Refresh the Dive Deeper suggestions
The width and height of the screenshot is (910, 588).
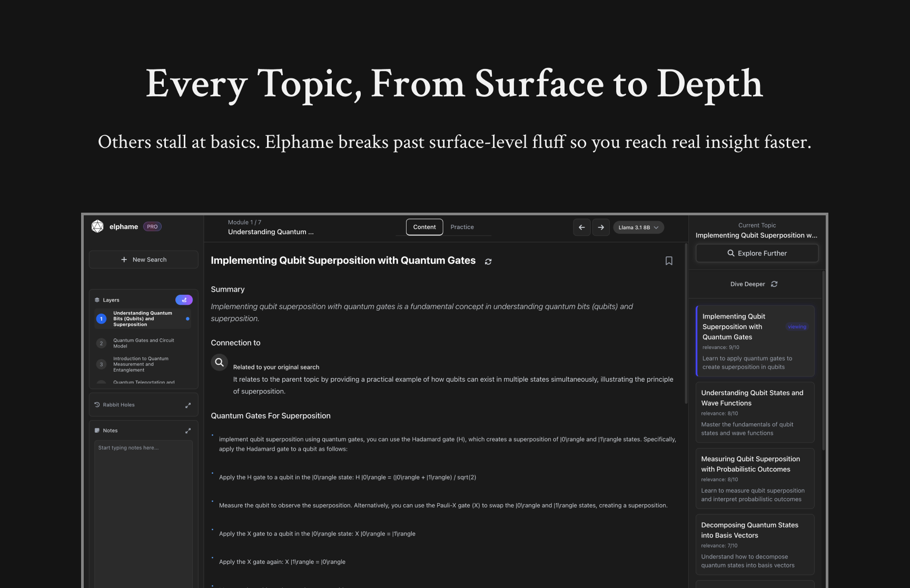tap(774, 284)
